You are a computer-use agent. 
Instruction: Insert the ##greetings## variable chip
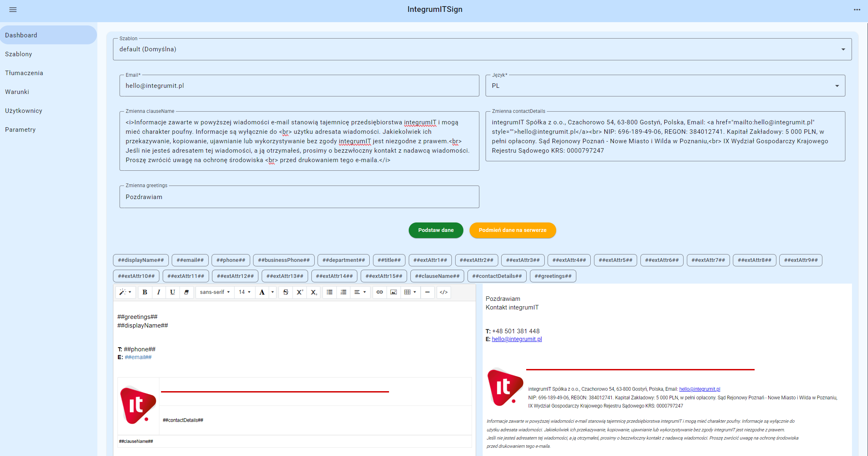553,276
